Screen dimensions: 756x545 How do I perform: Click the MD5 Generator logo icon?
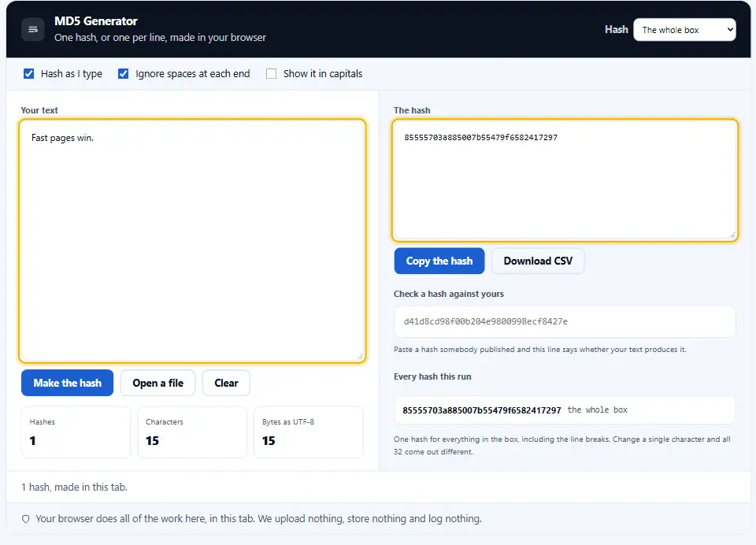pyautogui.click(x=33, y=29)
